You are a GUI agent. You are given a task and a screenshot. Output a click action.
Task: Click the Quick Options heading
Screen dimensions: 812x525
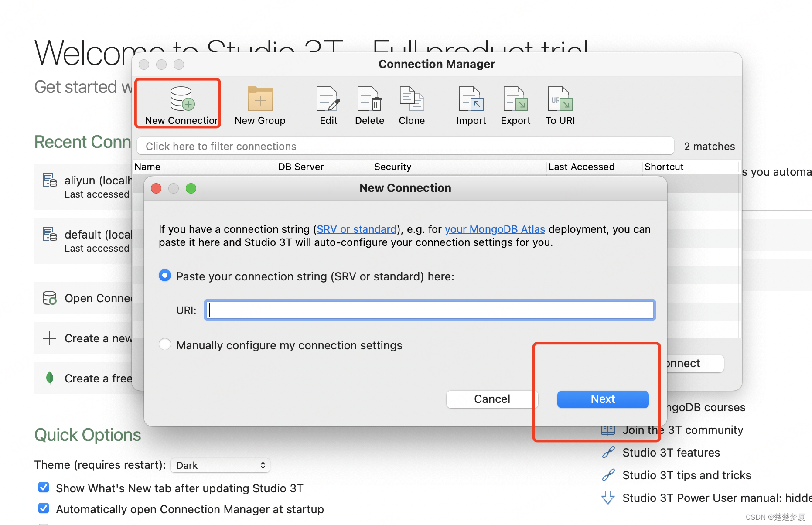tap(88, 435)
